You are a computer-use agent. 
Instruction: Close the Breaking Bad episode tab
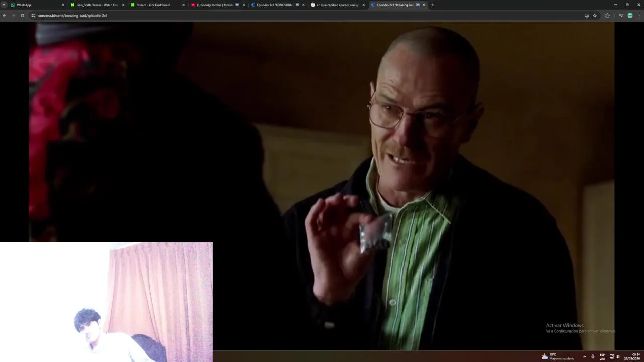click(x=424, y=5)
